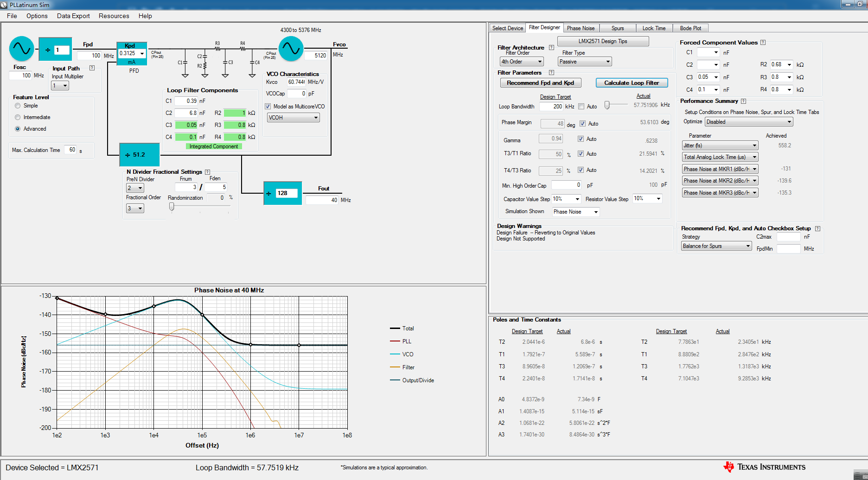Click the Texas Instruments logo

click(x=765, y=467)
